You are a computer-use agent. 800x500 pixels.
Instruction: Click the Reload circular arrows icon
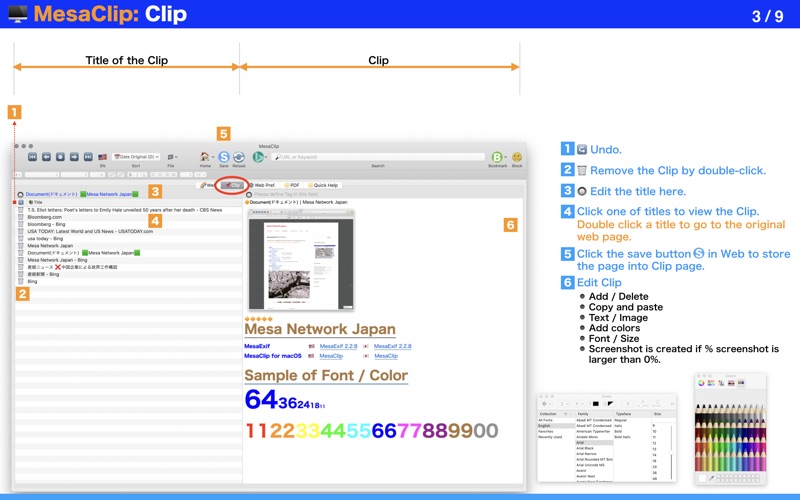tap(238, 157)
